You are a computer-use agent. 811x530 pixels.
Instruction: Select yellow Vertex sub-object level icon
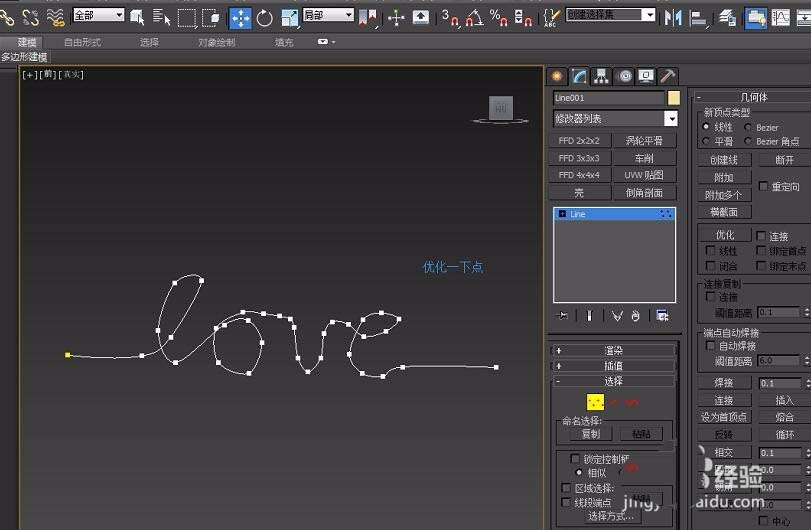(595, 402)
